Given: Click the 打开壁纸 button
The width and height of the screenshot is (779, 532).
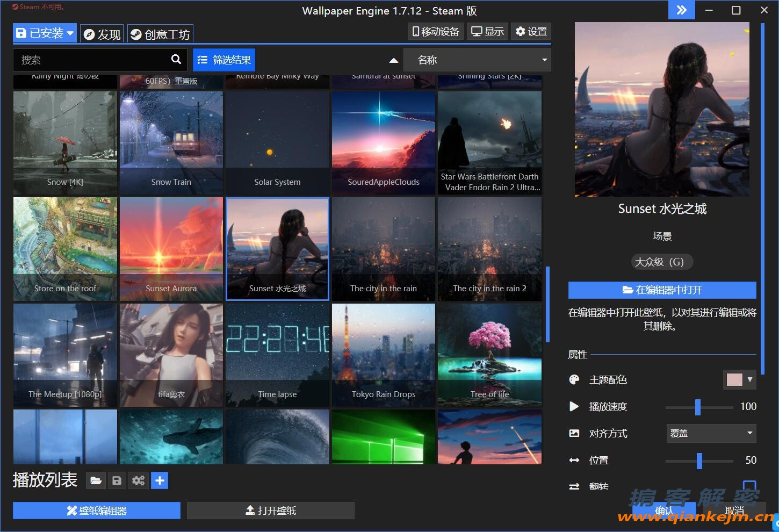Looking at the screenshot, I should [x=271, y=511].
